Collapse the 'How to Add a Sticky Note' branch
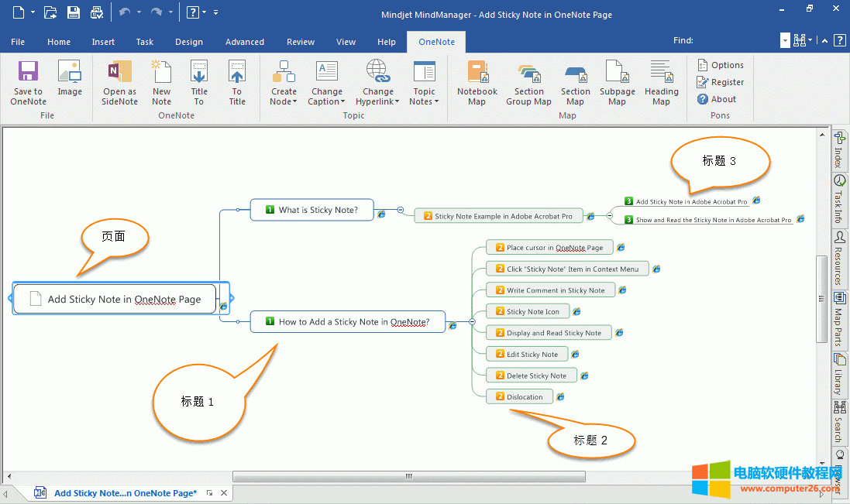The image size is (850, 504). [x=472, y=321]
